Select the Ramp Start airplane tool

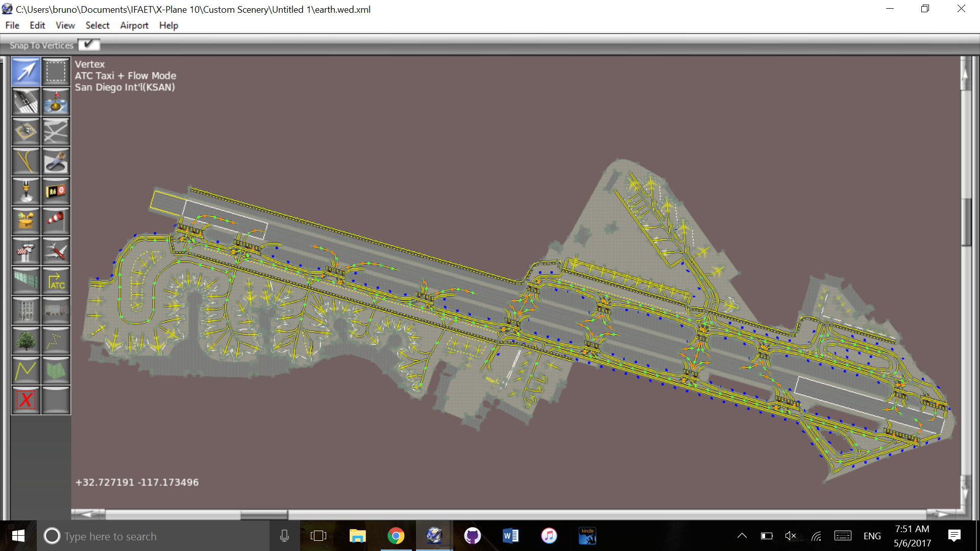tap(56, 251)
